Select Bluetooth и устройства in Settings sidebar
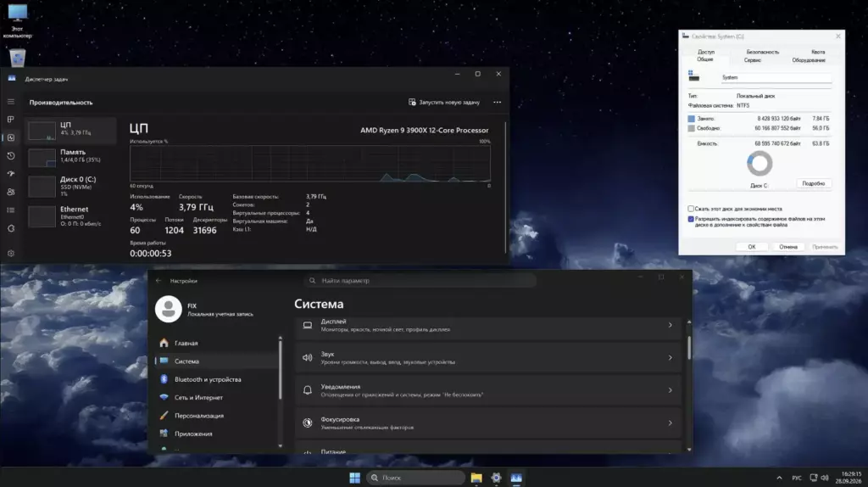The image size is (868, 487). coord(216,379)
